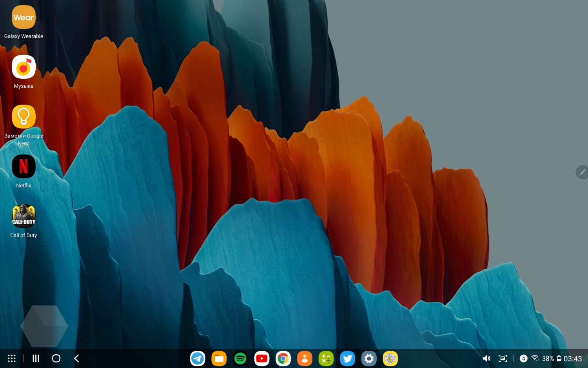The width and height of the screenshot is (588, 368).
Task: Open the yellow crest bank app
Action: tap(390, 359)
